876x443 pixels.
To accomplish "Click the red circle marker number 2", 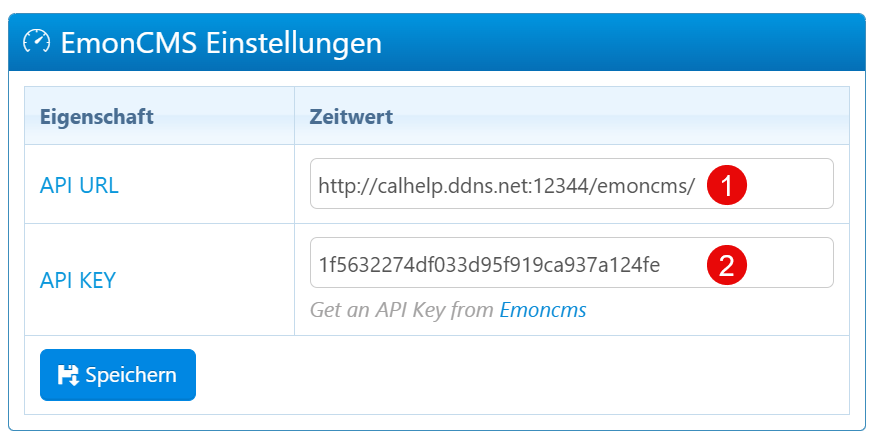I will pyautogui.click(x=727, y=264).
